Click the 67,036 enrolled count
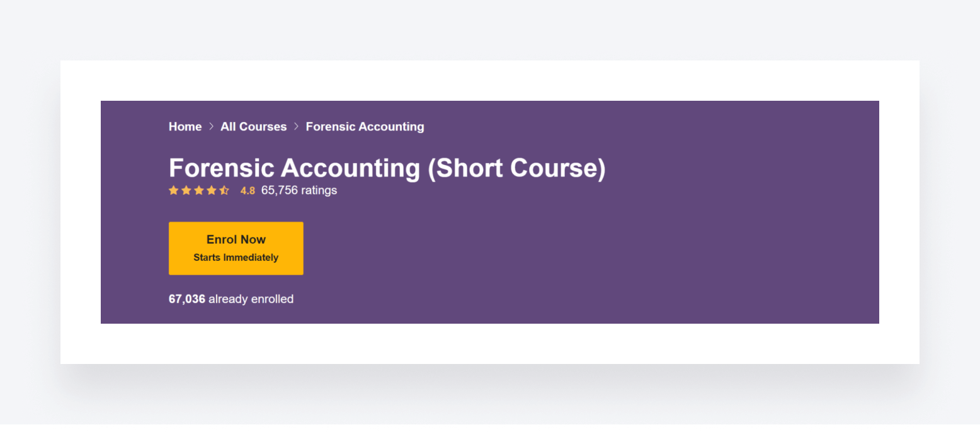Image resolution: width=980 pixels, height=432 pixels. pyautogui.click(x=187, y=299)
